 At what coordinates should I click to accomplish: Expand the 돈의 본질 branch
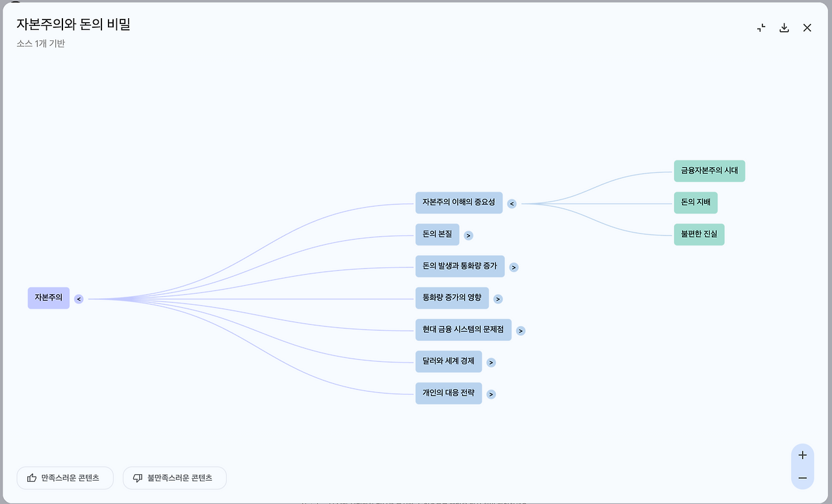(x=468, y=236)
